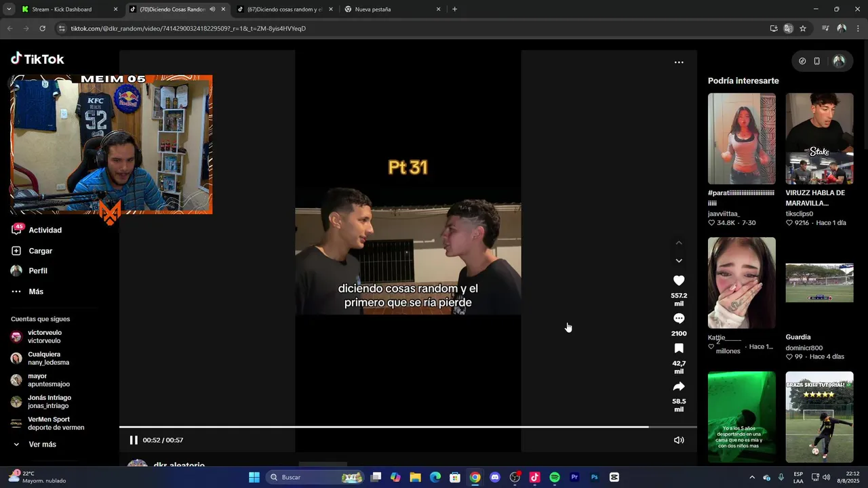Pause the TikTok video
868x488 pixels.
[134, 440]
